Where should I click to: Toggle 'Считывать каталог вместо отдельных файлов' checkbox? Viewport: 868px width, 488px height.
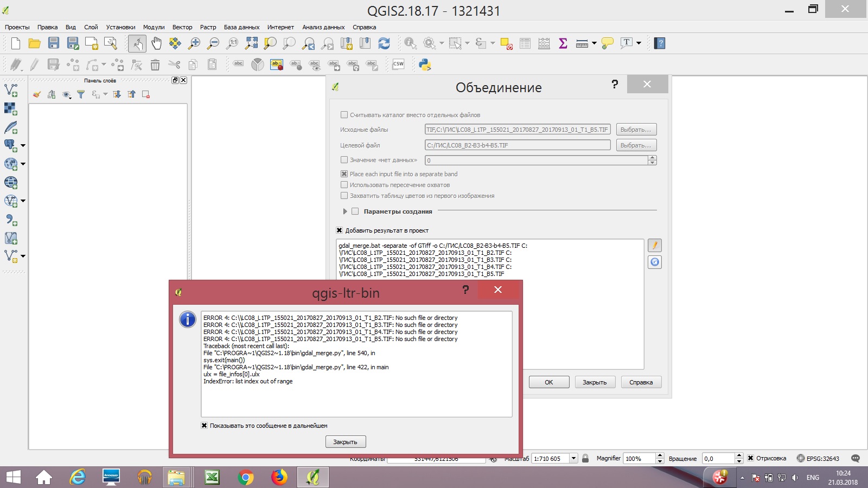tap(344, 115)
